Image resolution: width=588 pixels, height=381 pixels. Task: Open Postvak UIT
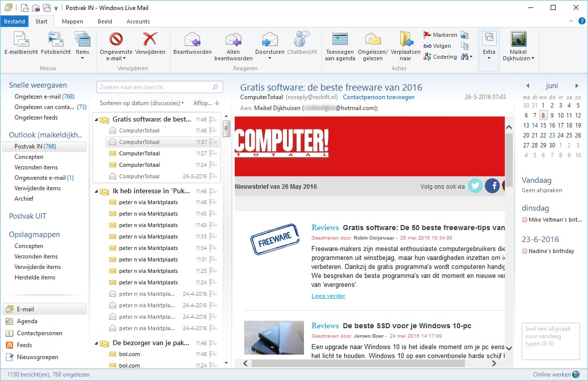pos(27,216)
